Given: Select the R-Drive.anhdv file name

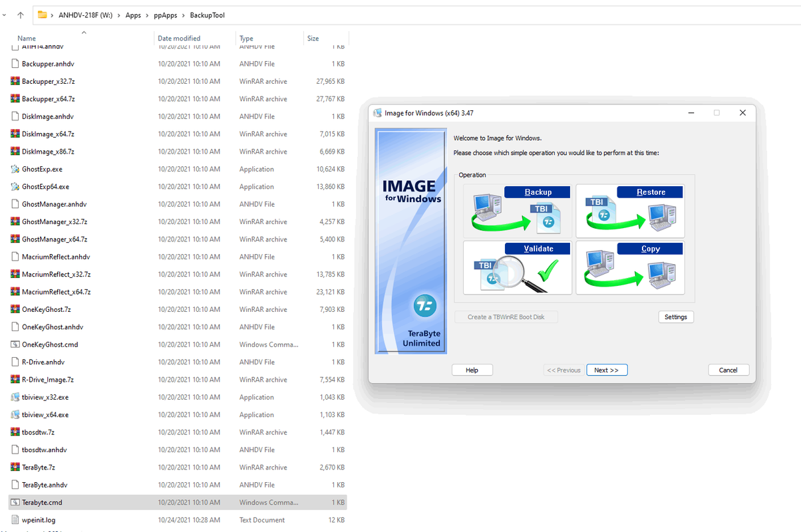Looking at the screenshot, I should pos(43,362).
